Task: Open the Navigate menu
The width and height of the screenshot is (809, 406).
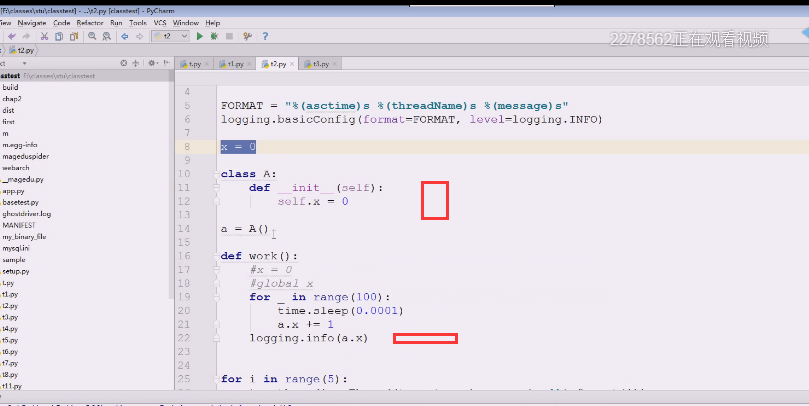Action: (x=32, y=23)
